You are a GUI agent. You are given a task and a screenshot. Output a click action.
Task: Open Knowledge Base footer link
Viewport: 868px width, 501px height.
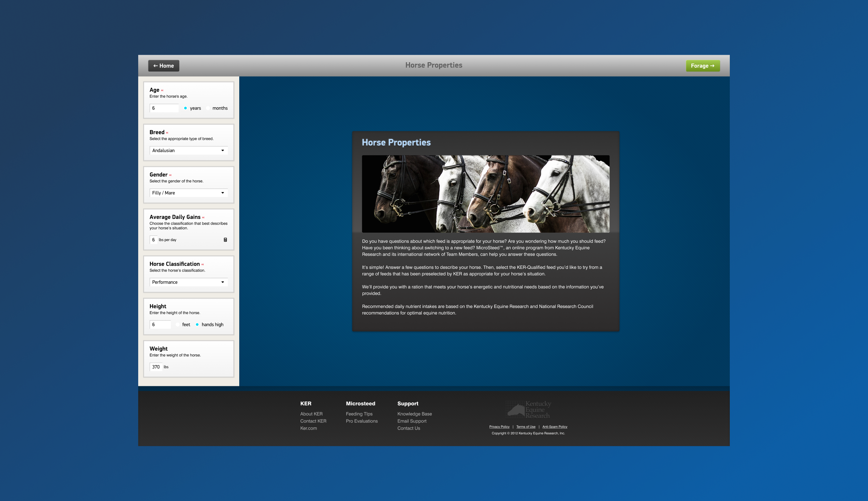(414, 414)
